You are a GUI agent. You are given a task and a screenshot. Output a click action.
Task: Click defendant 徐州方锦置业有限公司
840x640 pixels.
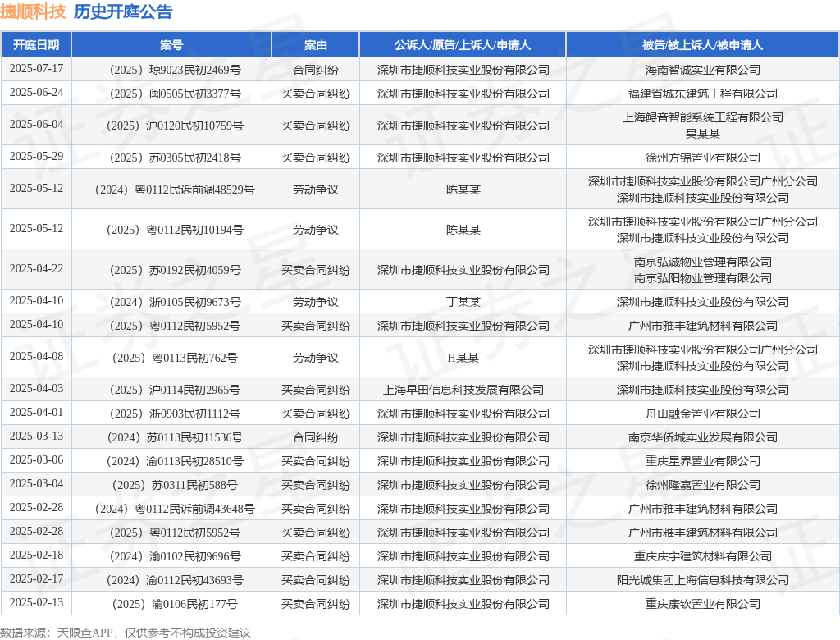[x=703, y=158]
